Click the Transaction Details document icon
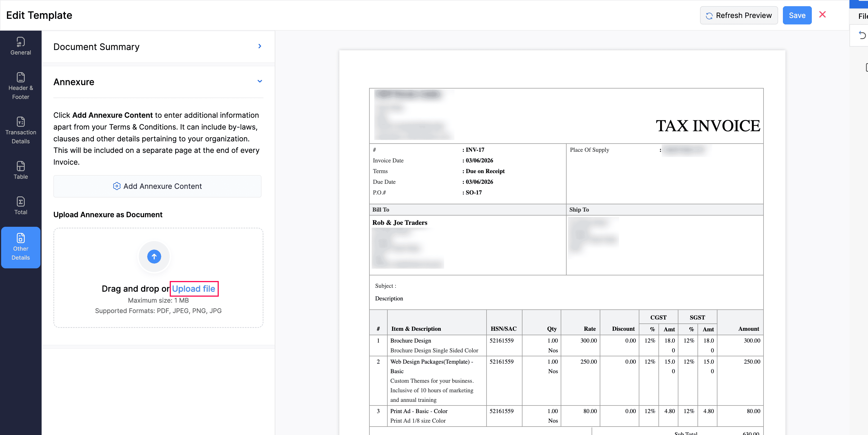Screen dimensions: 868x435 21,122
